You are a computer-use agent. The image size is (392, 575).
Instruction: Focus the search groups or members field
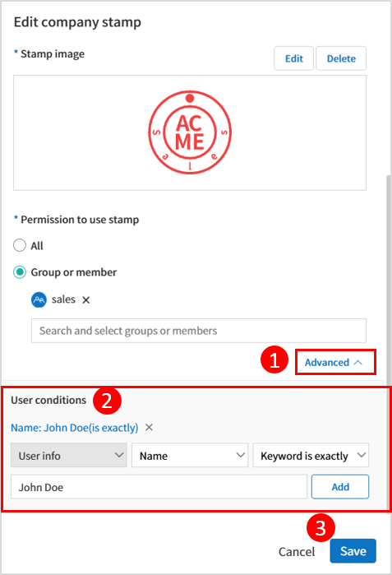pyautogui.click(x=199, y=331)
